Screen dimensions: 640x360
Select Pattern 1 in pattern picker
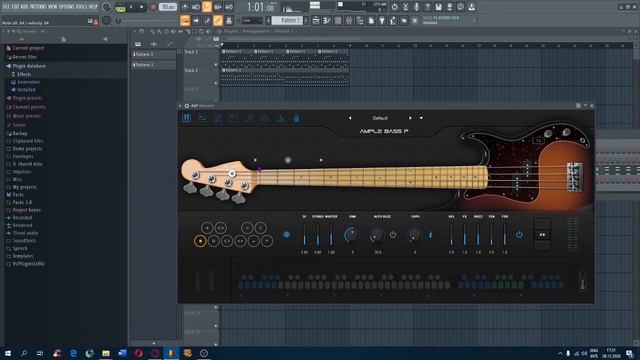[153, 54]
